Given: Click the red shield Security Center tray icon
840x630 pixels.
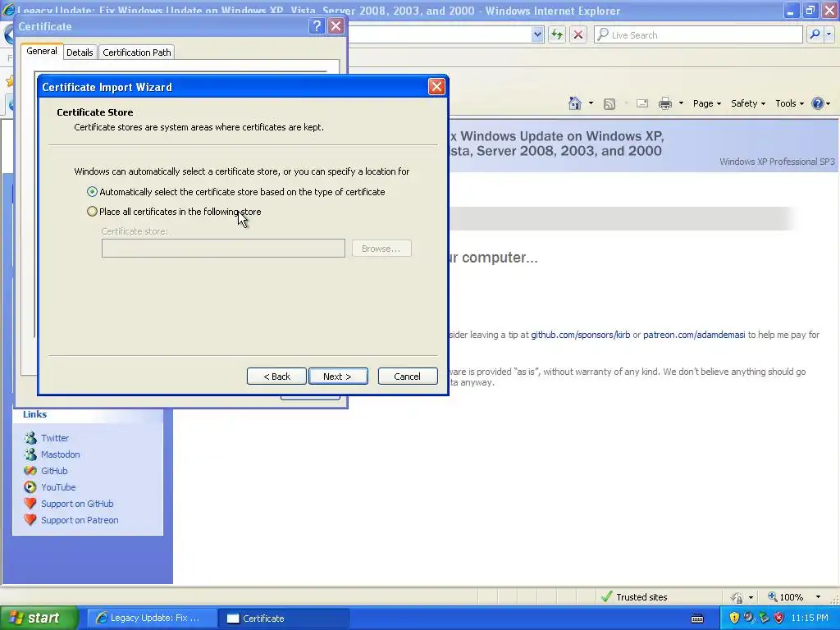Looking at the screenshot, I should click(779, 618).
